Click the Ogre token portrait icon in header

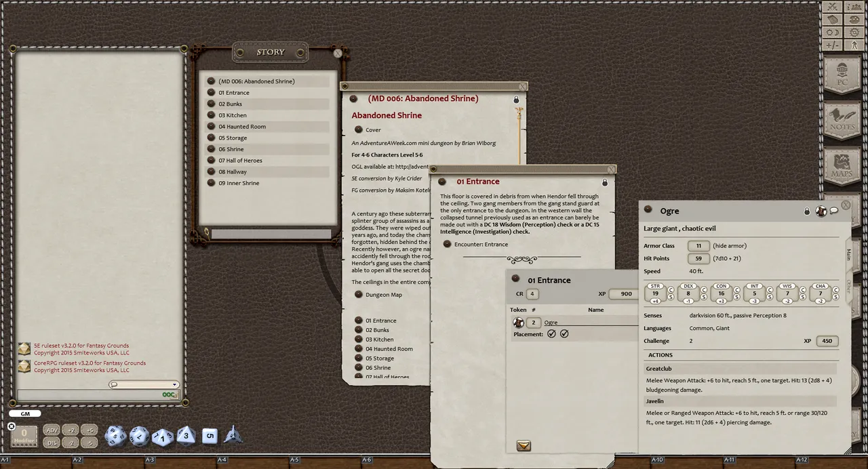[x=821, y=211]
